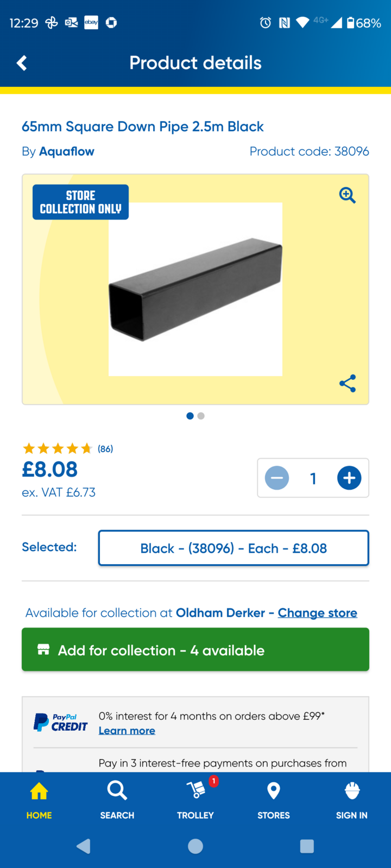Switch to the second image dot

(201, 416)
